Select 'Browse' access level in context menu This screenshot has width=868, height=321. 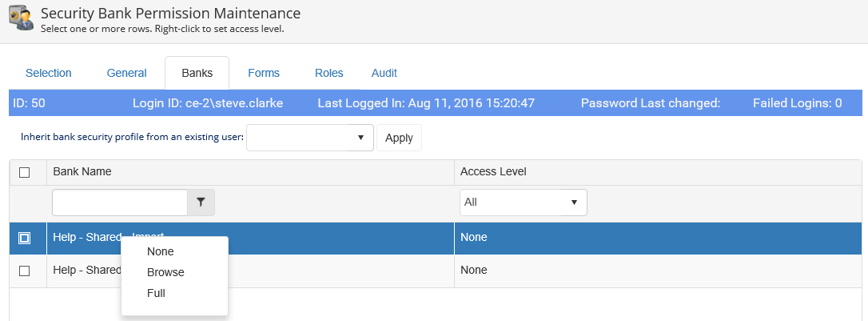165,272
